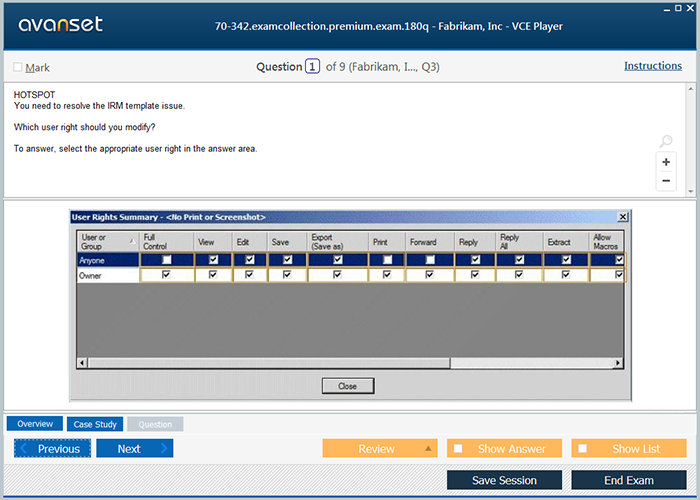The image size is (700, 500).
Task: Click the question number 1 field
Action: (x=312, y=67)
